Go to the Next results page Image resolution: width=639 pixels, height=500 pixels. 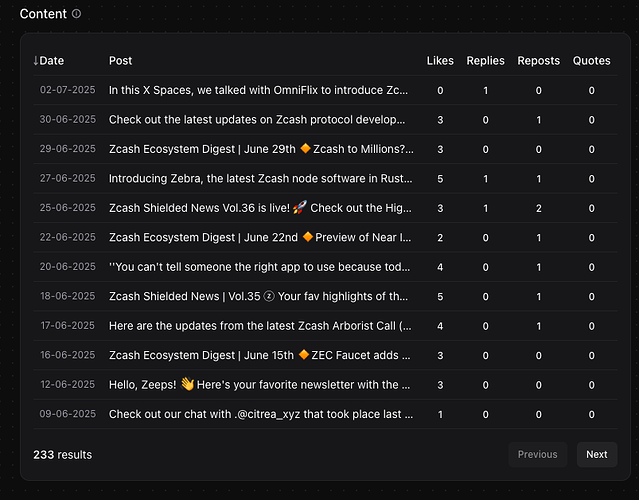[x=596, y=455]
